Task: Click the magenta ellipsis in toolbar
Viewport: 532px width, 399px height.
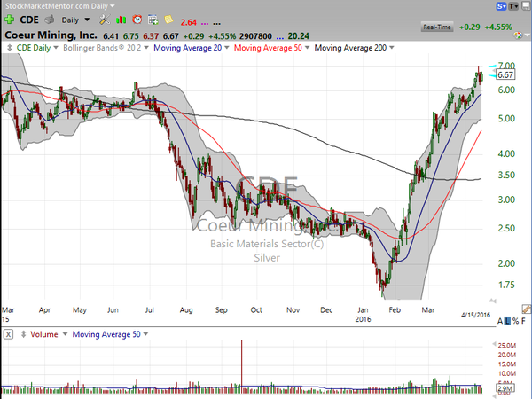Action: (205, 23)
